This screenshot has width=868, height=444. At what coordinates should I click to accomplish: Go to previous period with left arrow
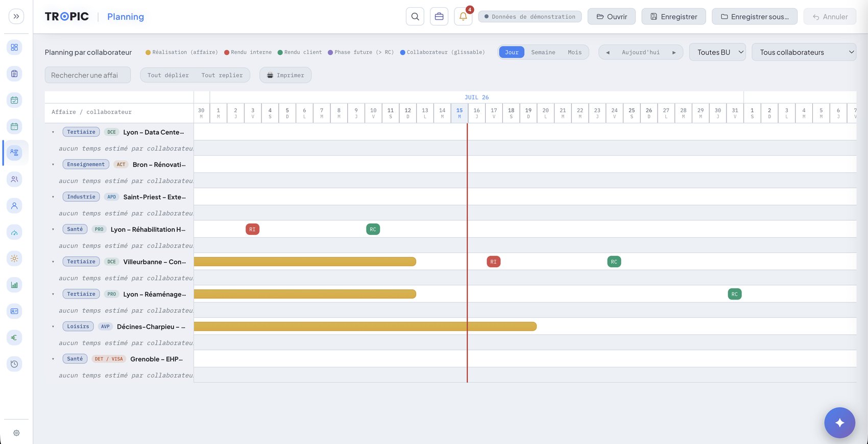coord(608,52)
